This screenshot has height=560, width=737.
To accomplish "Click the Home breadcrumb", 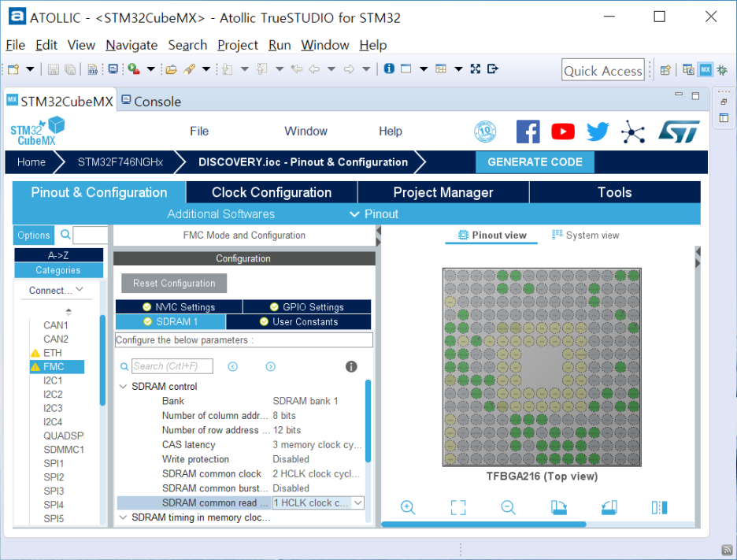I will coord(31,162).
